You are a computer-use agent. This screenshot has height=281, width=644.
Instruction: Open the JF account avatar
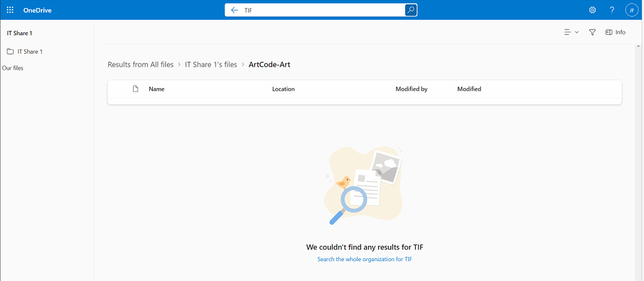point(632,10)
